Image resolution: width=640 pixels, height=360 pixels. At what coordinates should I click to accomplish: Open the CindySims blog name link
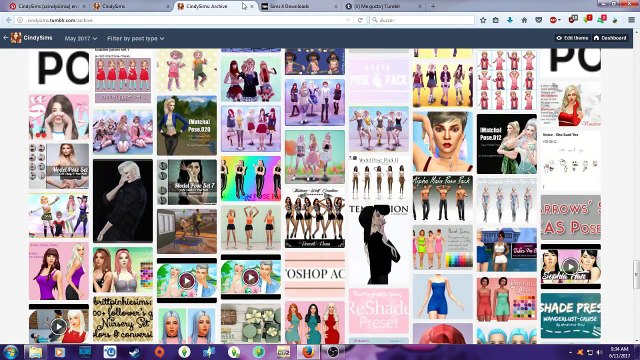[x=38, y=38]
